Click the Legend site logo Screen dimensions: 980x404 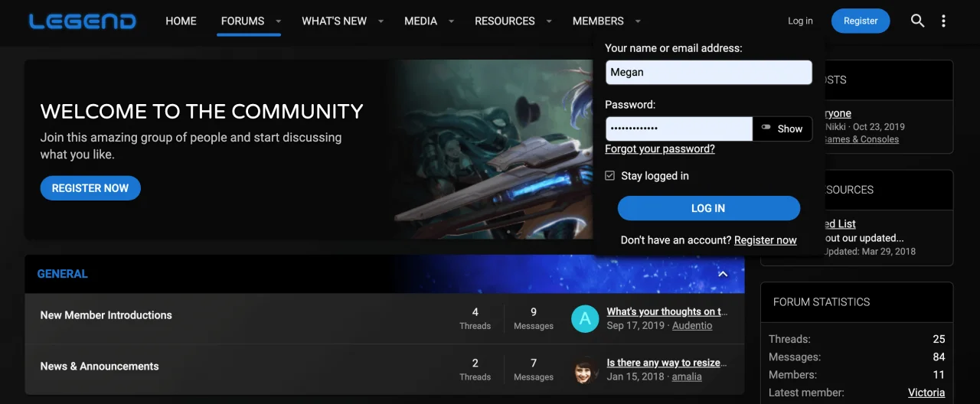click(x=83, y=21)
